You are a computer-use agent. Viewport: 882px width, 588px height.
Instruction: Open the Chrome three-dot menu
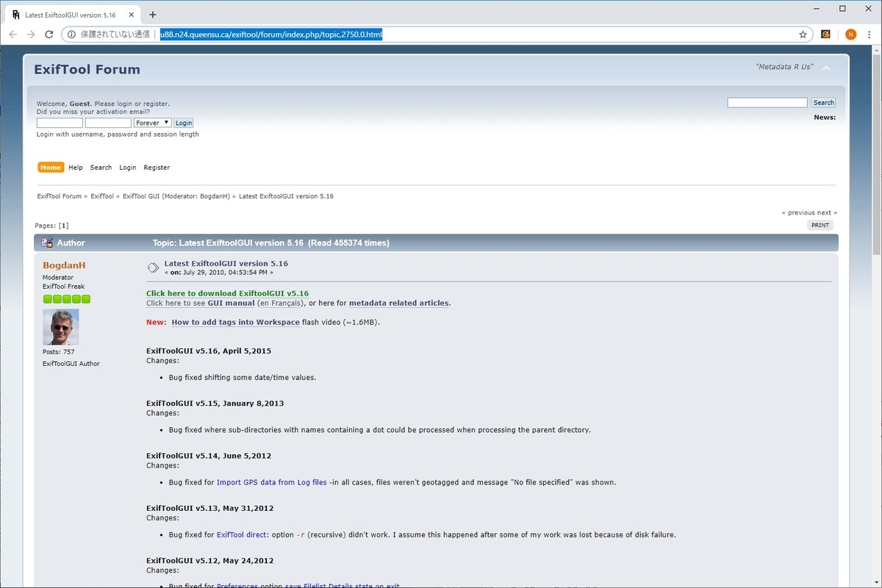(x=870, y=35)
